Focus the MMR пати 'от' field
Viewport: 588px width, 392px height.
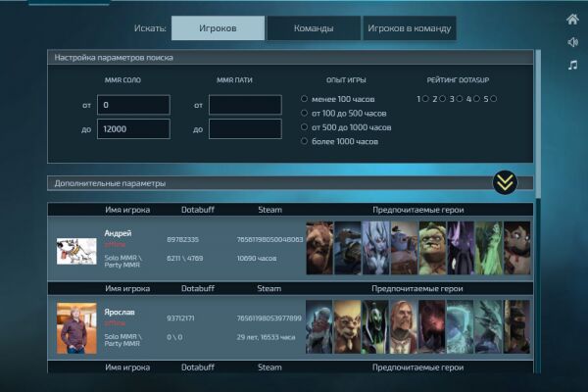[245, 105]
